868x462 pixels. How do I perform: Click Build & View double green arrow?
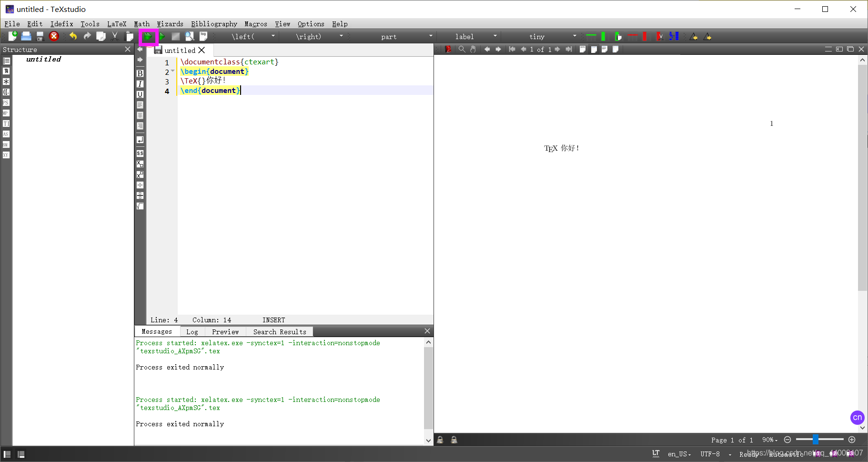148,36
